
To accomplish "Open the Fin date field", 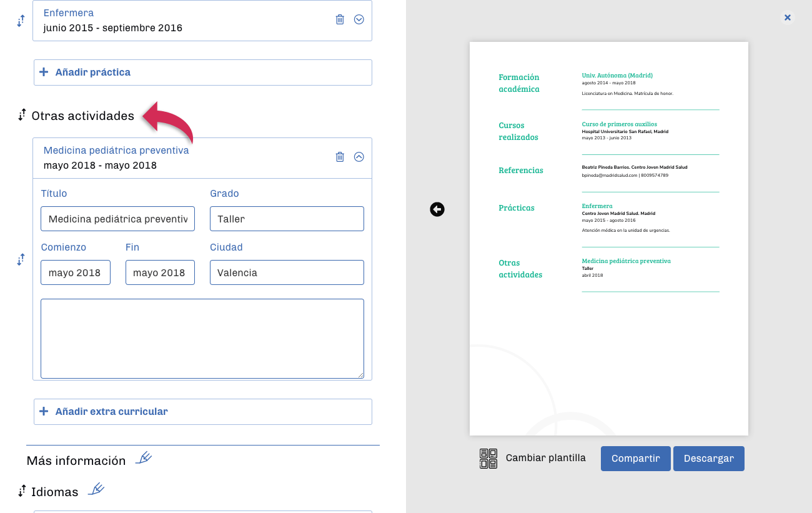I will pos(160,272).
